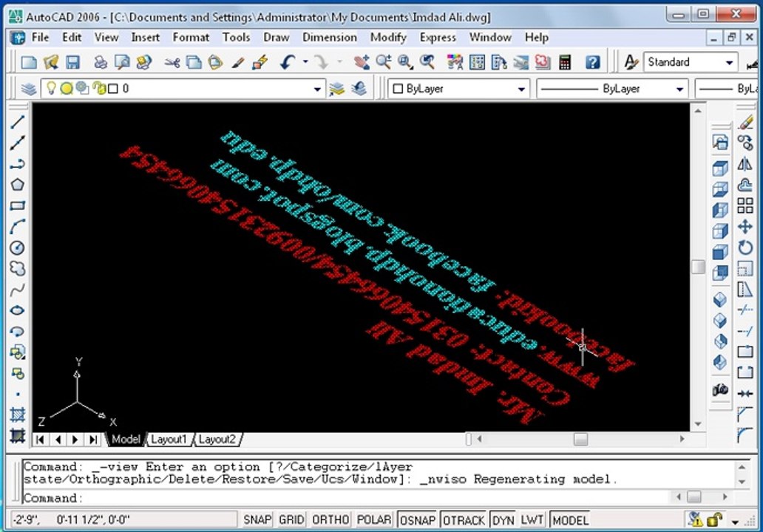
Task: Expand the status bar tray menu arrow
Action: 735,522
